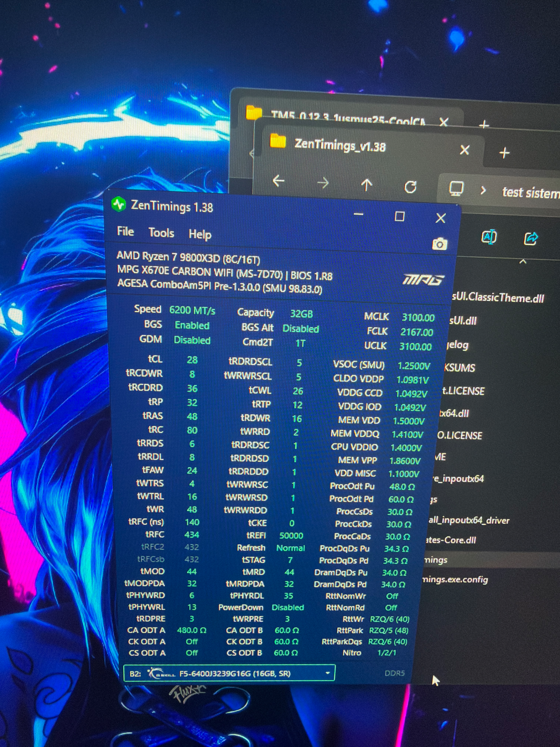Click the AGESA ComboAm5PI version line
Viewport: 560px width, 747px height.
[x=220, y=286]
